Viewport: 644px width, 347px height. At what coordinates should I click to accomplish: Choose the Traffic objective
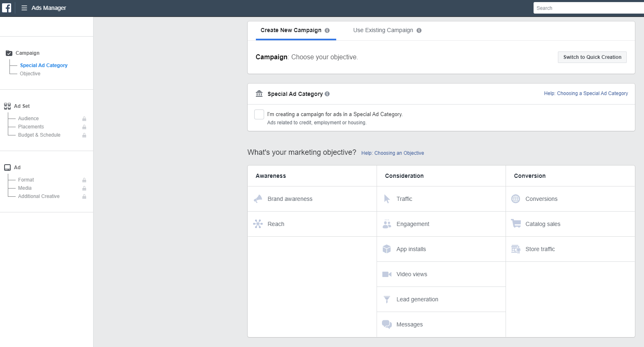[404, 199]
